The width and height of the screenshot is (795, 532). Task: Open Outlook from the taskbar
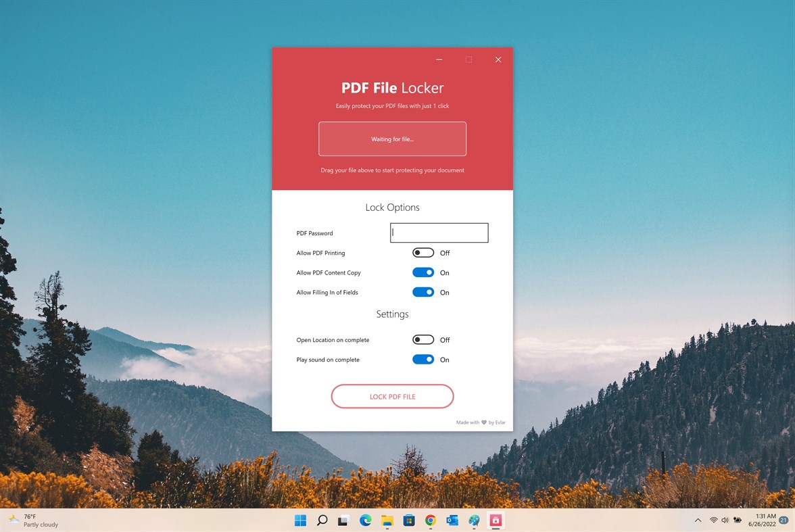pyautogui.click(x=452, y=521)
